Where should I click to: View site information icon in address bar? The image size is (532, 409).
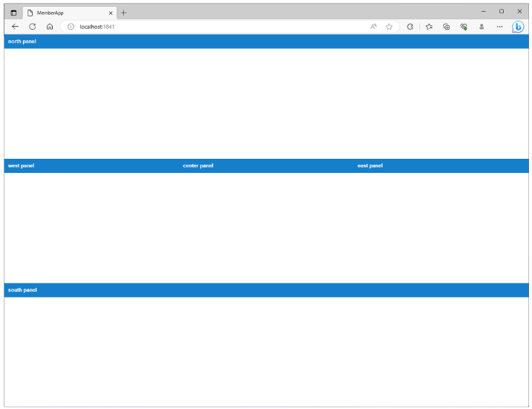(70, 27)
